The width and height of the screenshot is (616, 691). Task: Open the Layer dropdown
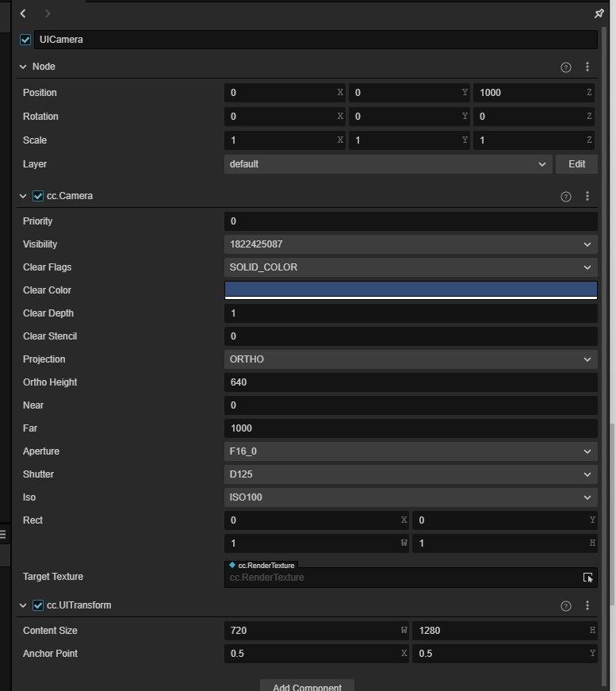[388, 164]
